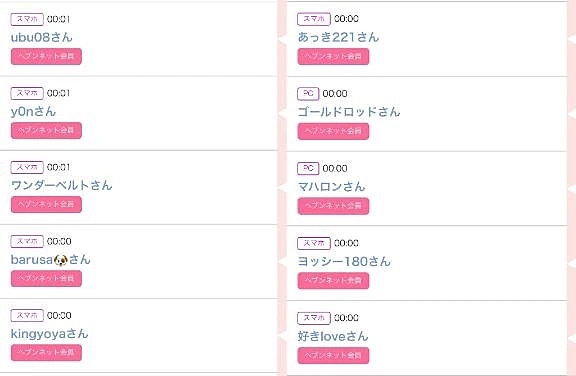576x376 pixels.
Task: Open ubu08さん user profile link
Action: point(42,37)
